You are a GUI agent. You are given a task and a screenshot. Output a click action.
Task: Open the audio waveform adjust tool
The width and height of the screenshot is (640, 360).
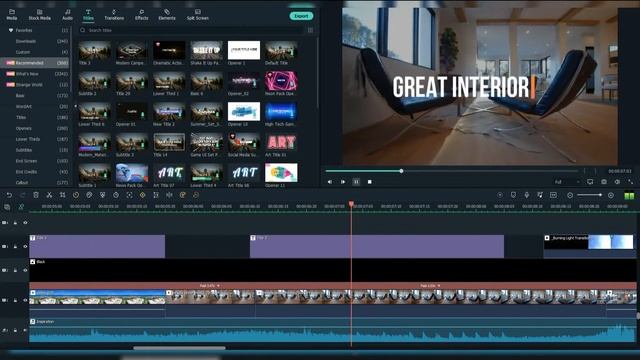[x=169, y=196]
